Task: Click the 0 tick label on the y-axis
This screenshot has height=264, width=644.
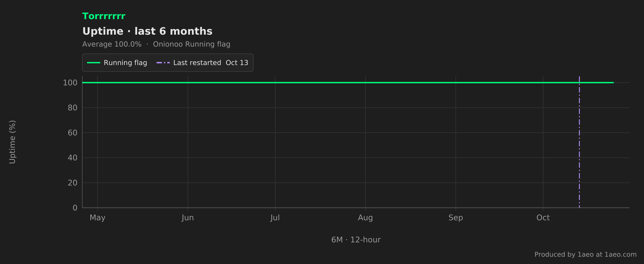Action: (75, 208)
